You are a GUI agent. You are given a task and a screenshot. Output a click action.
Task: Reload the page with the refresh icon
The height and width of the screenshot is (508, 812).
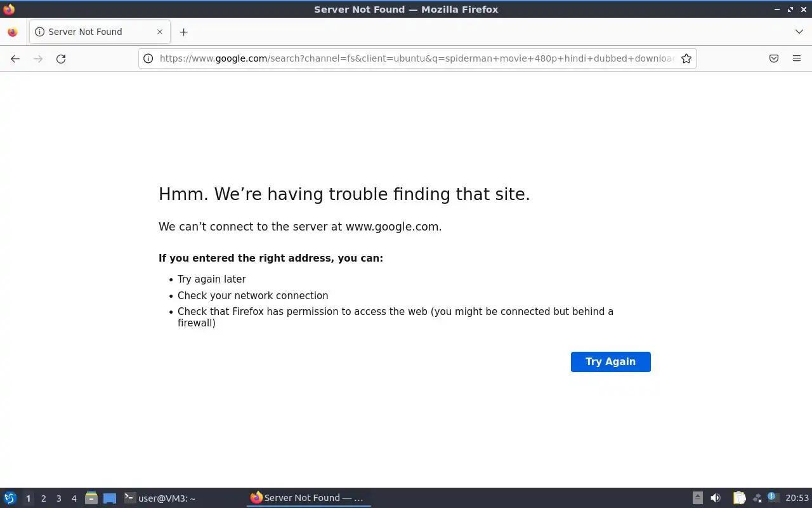pyautogui.click(x=61, y=58)
